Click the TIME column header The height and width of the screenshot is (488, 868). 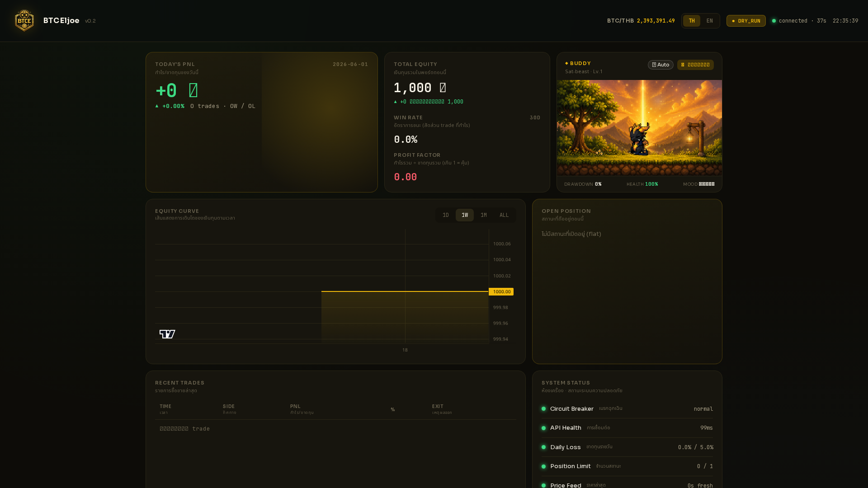click(165, 406)
